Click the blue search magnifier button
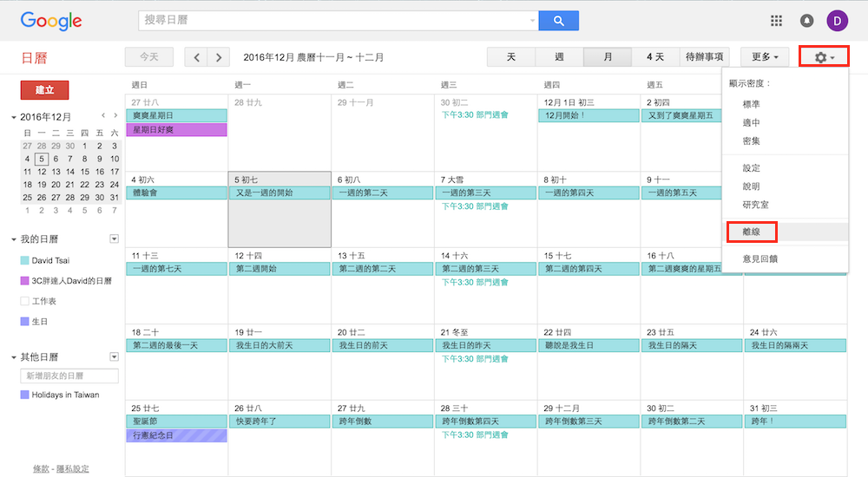The width and height of the screenshot is (868, 477). coord(558,21)
